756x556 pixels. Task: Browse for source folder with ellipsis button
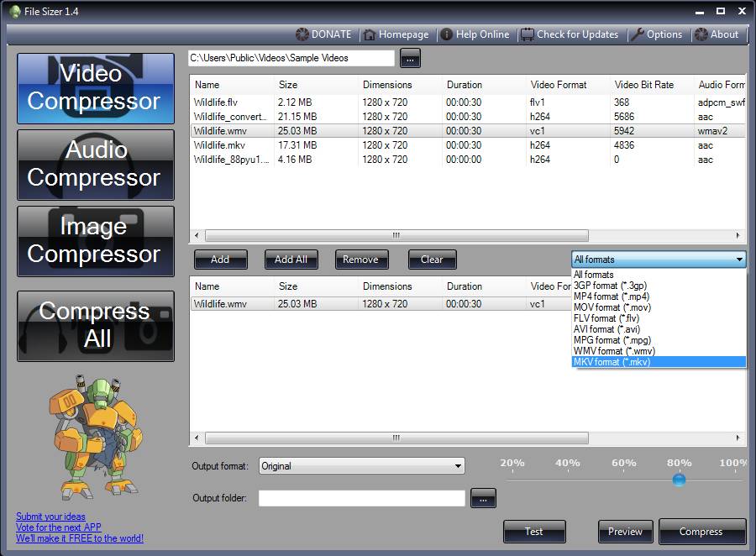point(410,58)
